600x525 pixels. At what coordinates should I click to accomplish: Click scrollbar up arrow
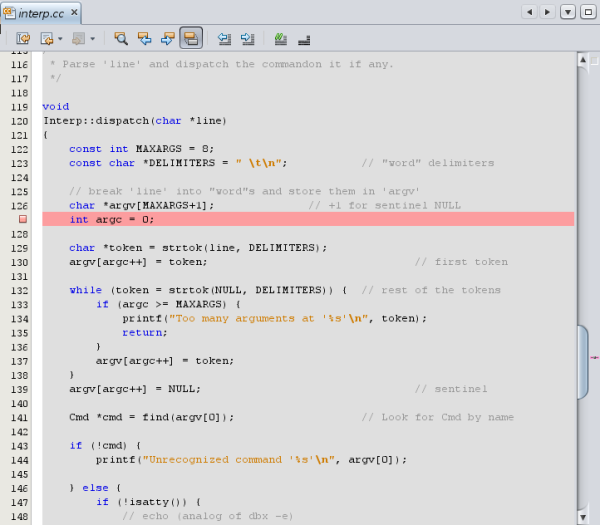click(x=582, y=60)
